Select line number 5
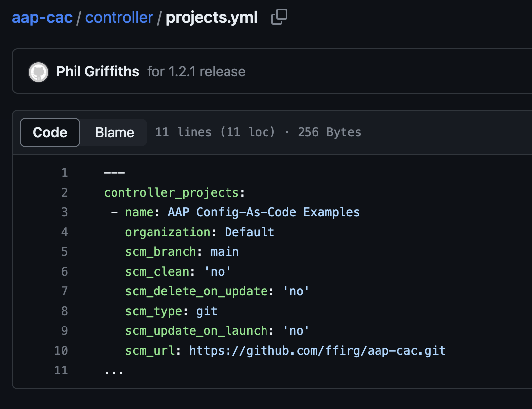Image resolution: width=532 pixels, height=409 pixels. click(65, 252)
